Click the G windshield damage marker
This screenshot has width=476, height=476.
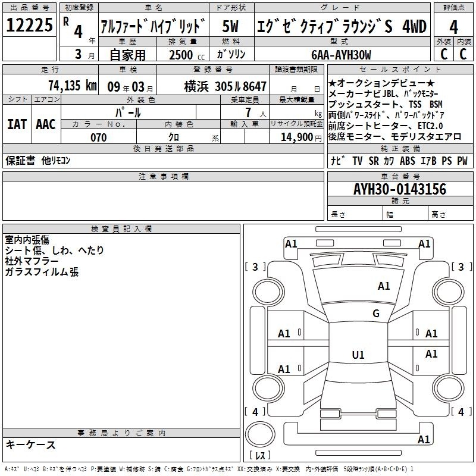point(375,314)
